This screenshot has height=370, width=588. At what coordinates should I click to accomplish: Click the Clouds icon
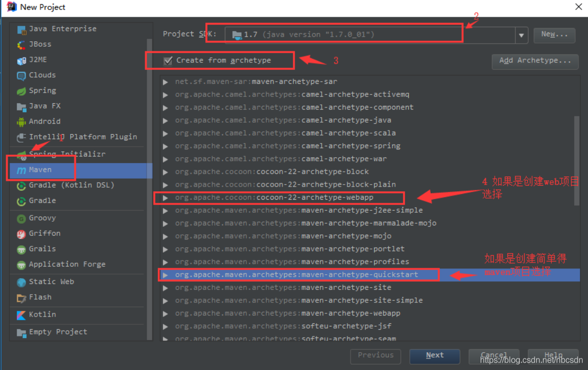(21, 75)
